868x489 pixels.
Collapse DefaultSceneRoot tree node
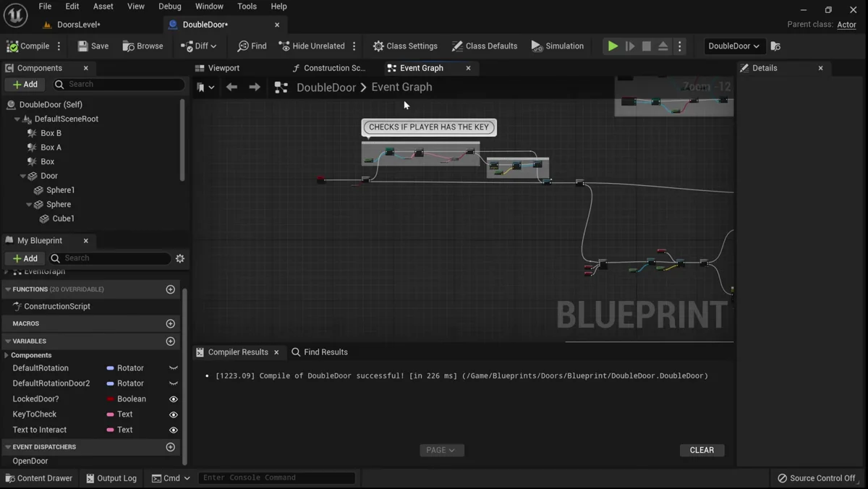point(17,119)
